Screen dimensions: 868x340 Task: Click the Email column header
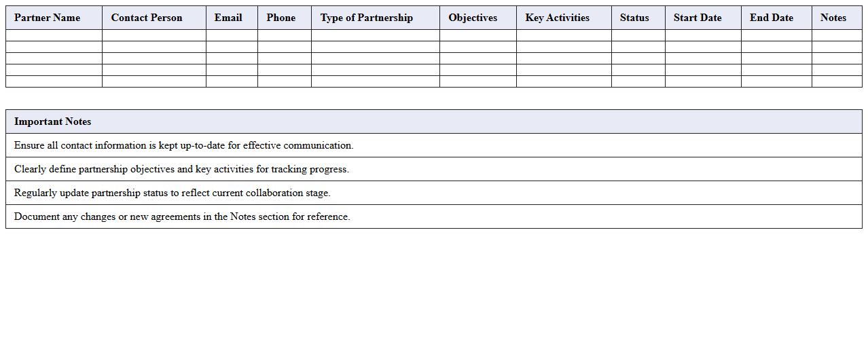[x=228, y=18]
